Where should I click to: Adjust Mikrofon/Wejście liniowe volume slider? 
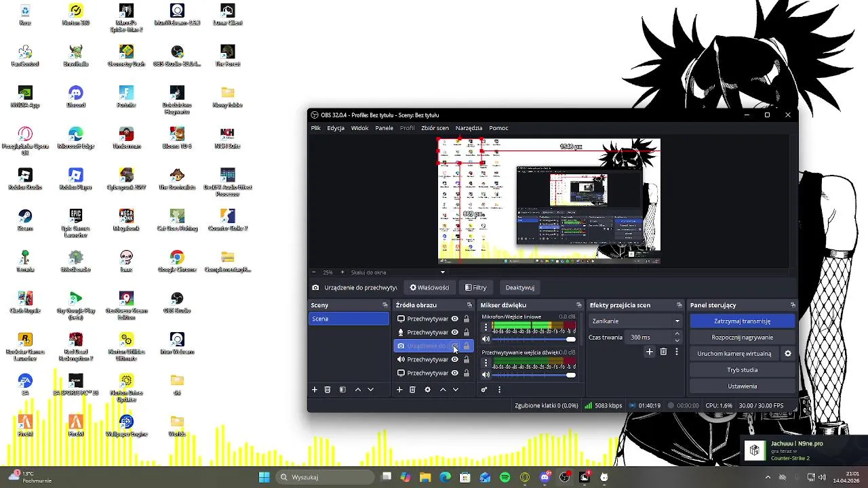pyautogui.click(x=534, y=339)
